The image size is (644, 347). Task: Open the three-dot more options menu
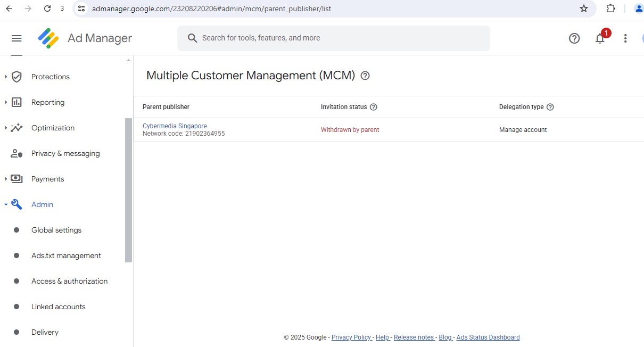(x=625, y=38)
